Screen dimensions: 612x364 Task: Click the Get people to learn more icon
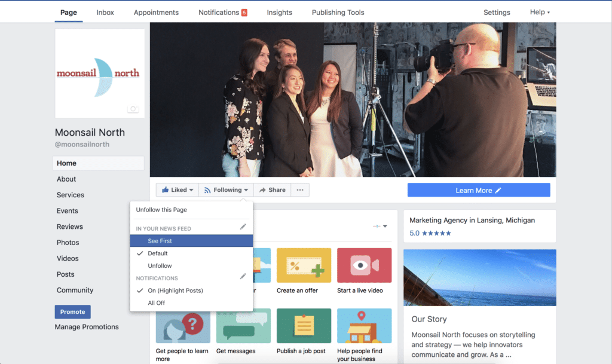coord(183,327)
